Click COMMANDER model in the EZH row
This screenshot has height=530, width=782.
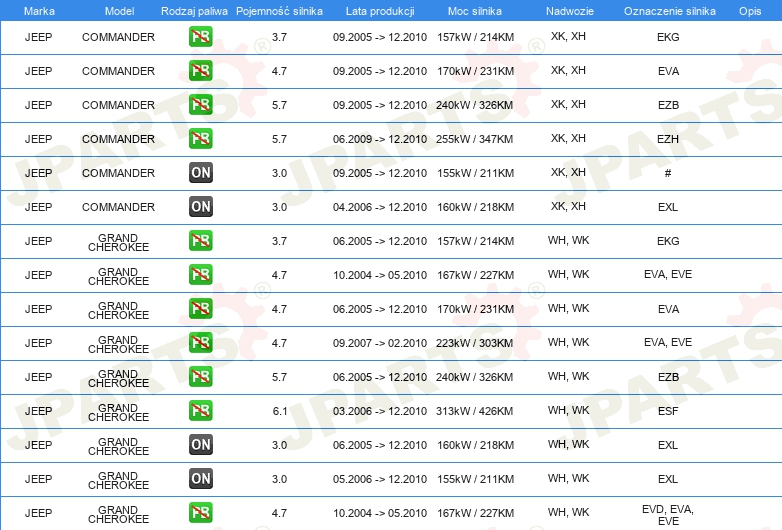tap(118, 139)
